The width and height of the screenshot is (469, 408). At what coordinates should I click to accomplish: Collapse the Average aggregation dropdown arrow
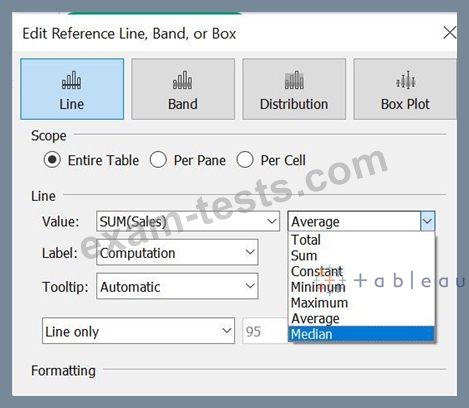coord(427,221)
